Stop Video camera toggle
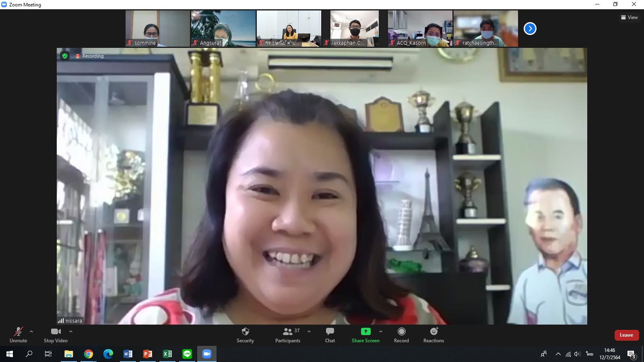The height and width of the screenshot is (362, 644). tap(56, 335)
